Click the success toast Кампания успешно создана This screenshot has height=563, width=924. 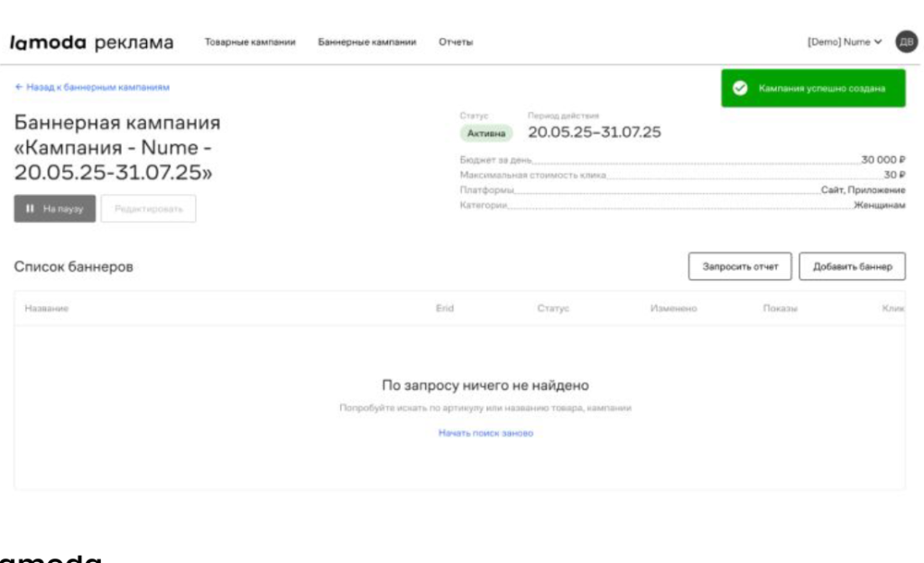click(812, 89)
